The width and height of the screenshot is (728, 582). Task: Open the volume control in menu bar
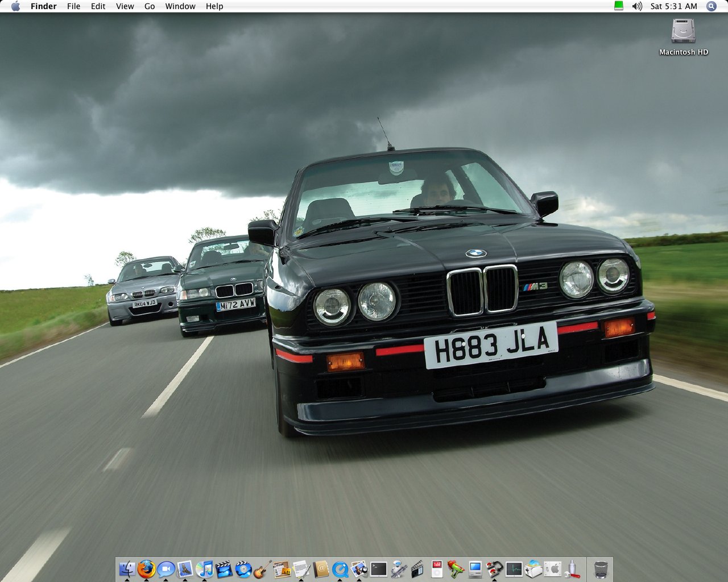point(637,6)
